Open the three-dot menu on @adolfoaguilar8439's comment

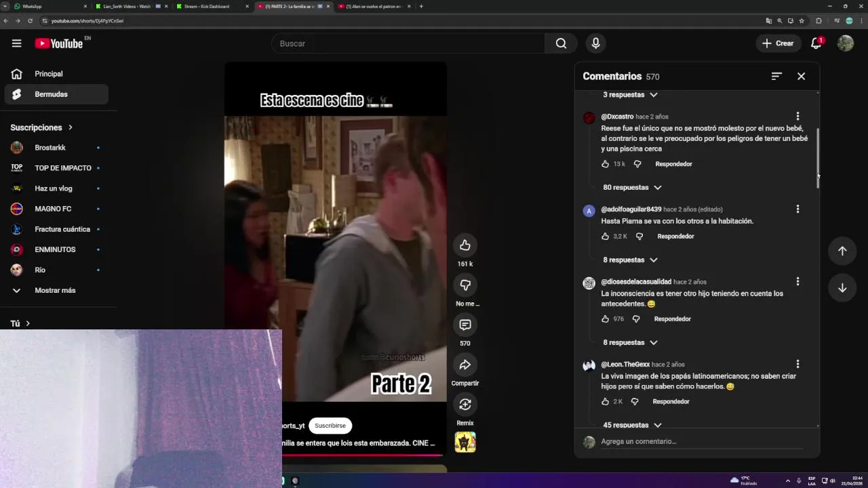tap(797, 209)
